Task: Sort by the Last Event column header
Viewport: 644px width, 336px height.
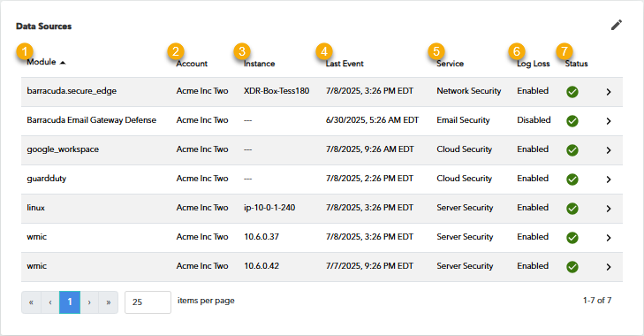Action: [345, 64]
